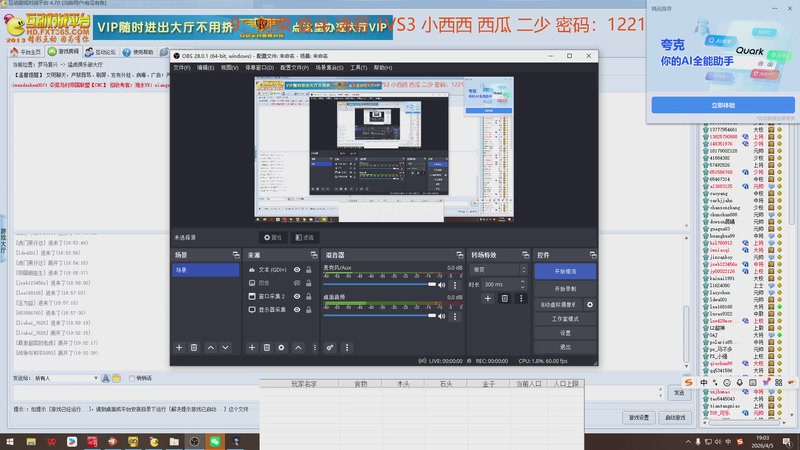Adjust transition duration 300 ms stepper
Viewport: 800px width, 450px height.
(x=522, y=284)
